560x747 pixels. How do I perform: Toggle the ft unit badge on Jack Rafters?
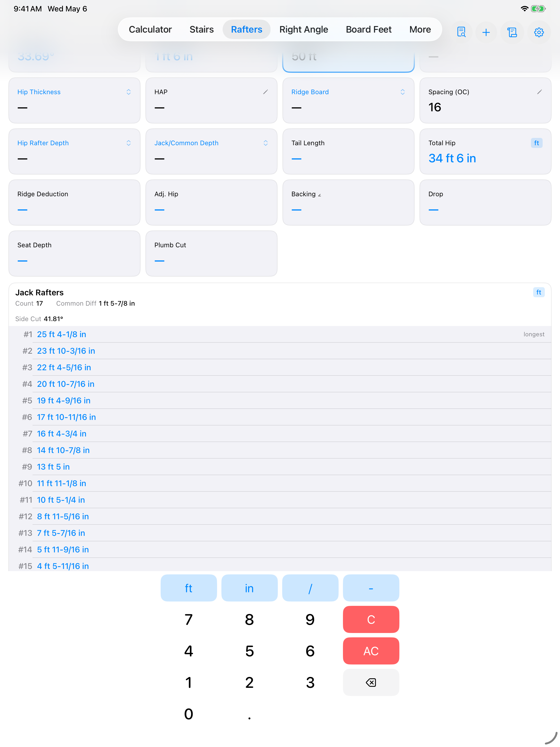538,292
